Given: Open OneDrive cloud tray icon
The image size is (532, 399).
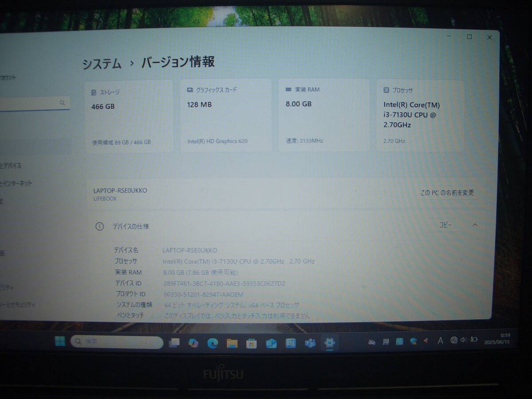Looking at the screenshot, I should pyautogui.click(x=372, y=342).
